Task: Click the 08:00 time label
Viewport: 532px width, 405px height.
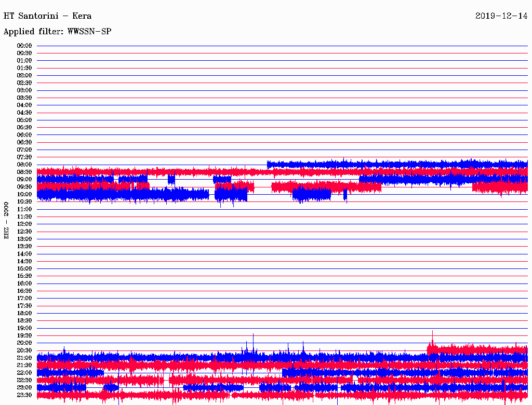Action: pos(24,165)
